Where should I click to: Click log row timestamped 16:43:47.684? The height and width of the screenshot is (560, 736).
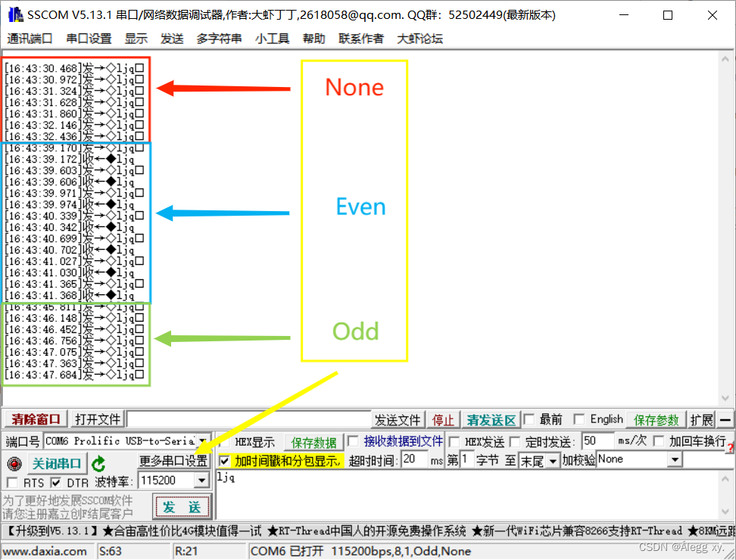tap(74, 375)
